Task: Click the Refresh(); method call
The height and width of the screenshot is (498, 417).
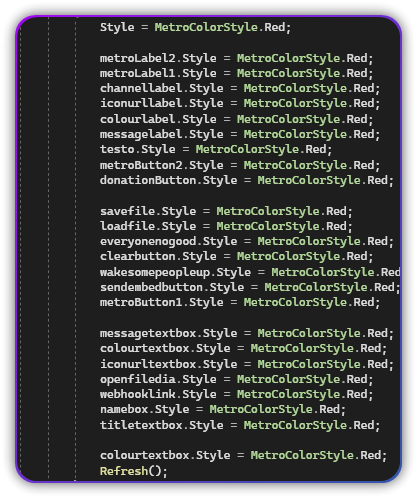Action: coord(133,471)
